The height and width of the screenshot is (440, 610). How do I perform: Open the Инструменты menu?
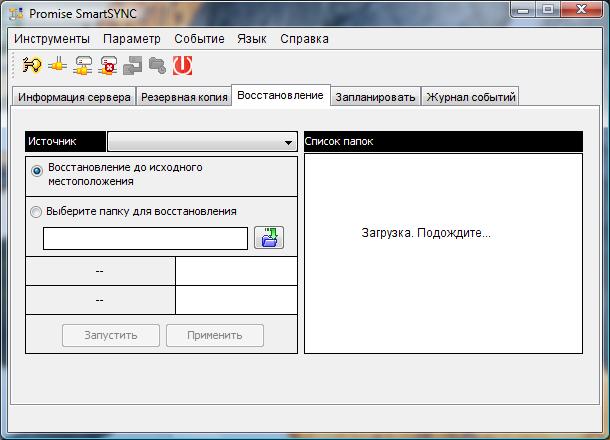coord(52,39)
